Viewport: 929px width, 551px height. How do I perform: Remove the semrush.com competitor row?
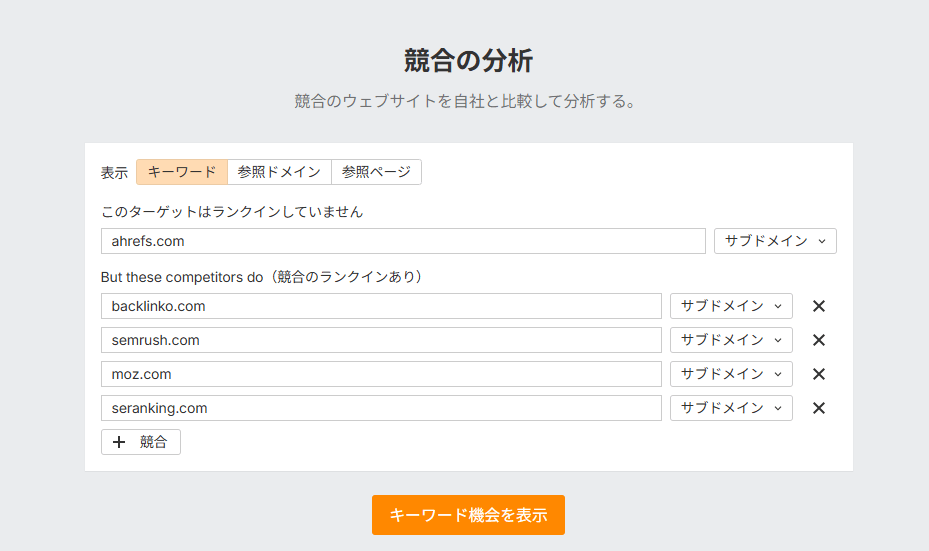pos(819,340)
